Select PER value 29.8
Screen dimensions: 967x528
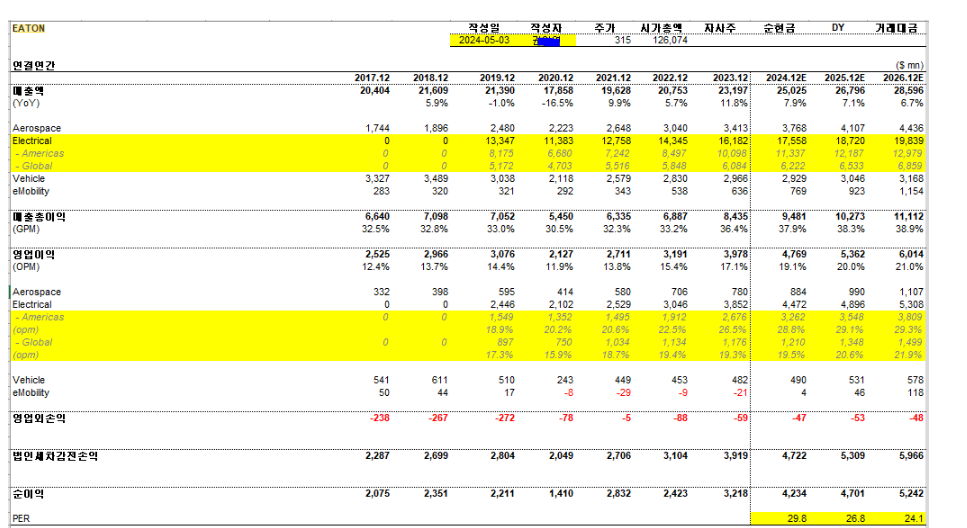pyautogui.click(x=797, y=519)
